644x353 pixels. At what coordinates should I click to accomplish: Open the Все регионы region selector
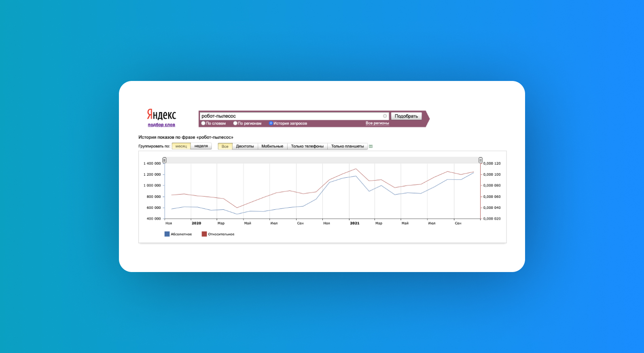point(377,123)
